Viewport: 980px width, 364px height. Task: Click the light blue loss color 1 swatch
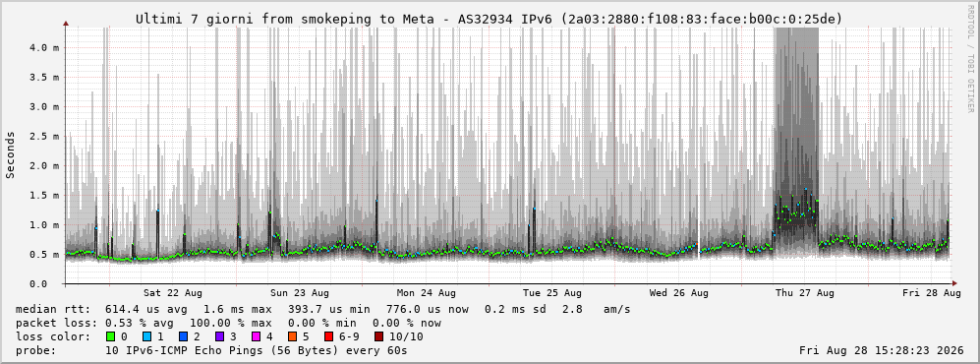click(145, 336)
